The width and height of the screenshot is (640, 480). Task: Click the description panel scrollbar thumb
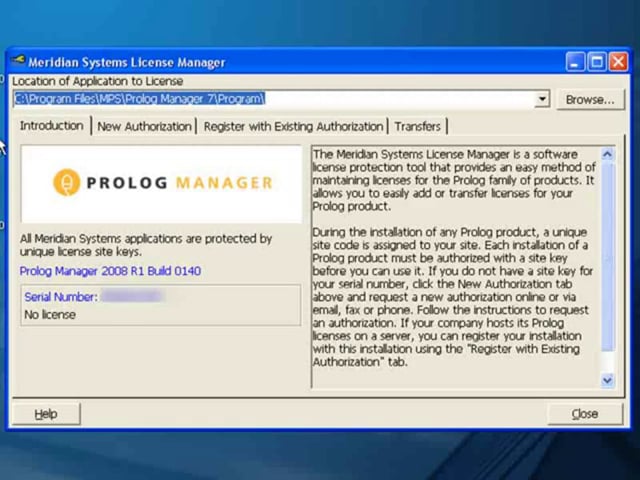point(607,256)
